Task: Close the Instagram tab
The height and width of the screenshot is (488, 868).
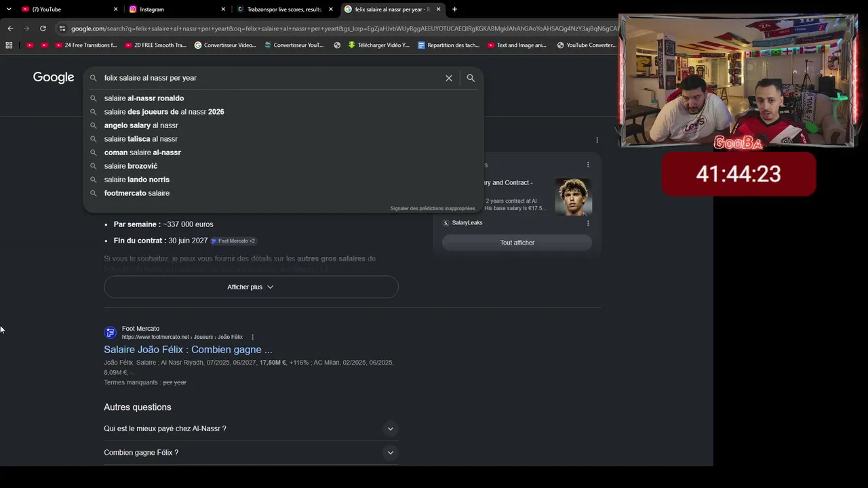Action: click(223, 9)
